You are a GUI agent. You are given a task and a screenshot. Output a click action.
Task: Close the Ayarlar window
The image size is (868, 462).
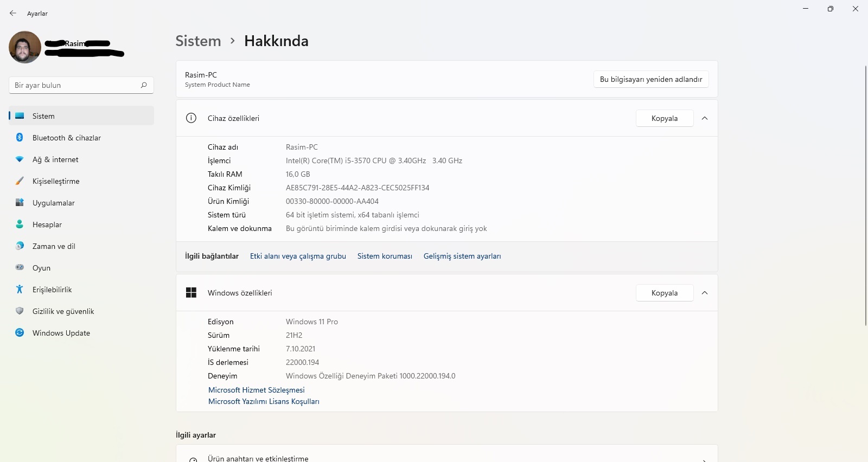point(856,9)
